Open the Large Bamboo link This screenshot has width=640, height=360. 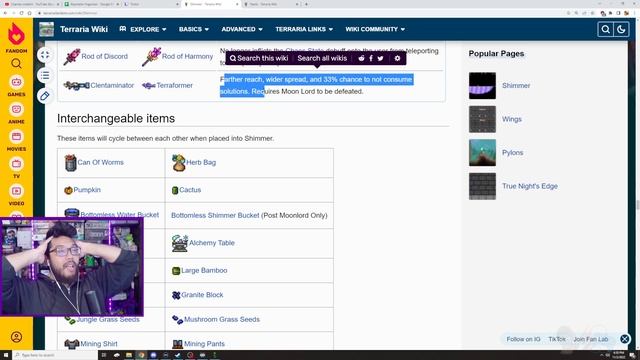[x=204, y=270]
